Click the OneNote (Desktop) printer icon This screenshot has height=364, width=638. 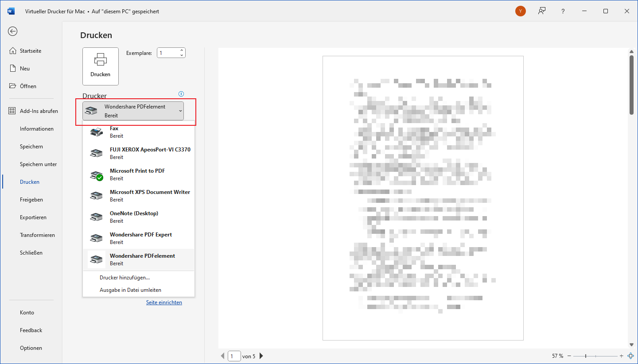(96, 217)
